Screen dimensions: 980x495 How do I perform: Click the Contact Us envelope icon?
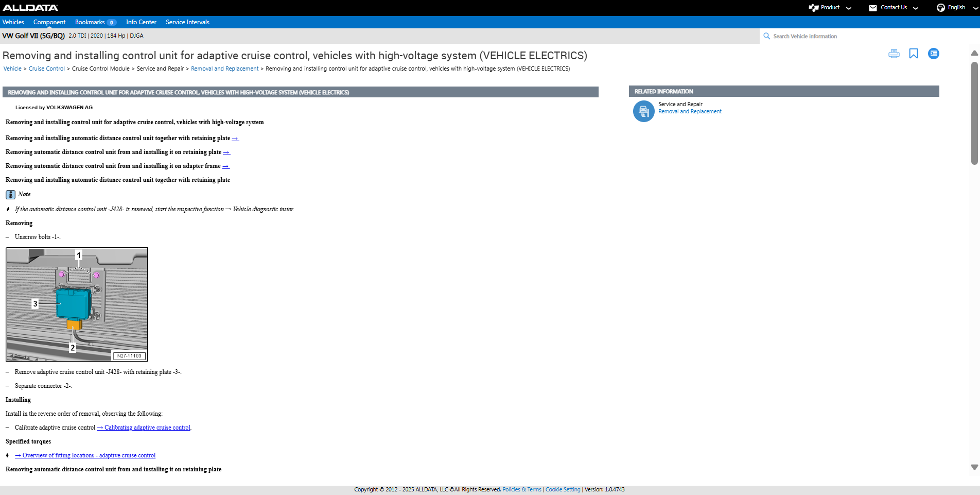[x=873, y=8]
